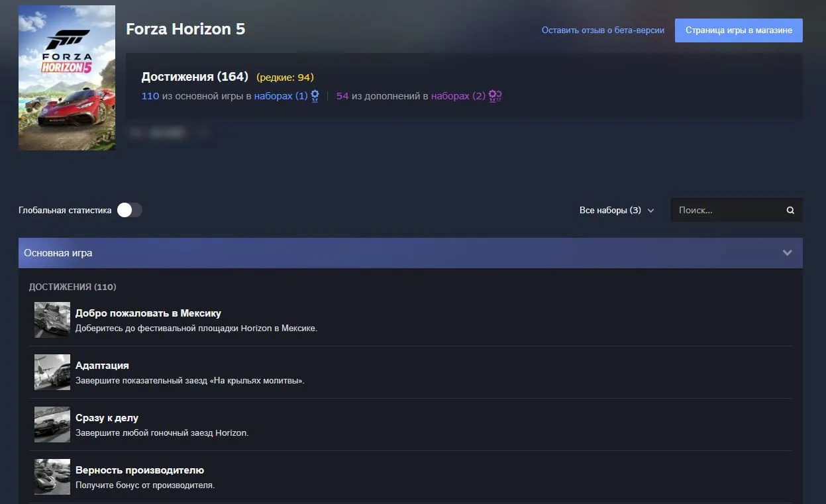Viewport: 826px width, 504px height.
Task: Click 'Страница игры в магазине' button
Action: [x=739, y=30]
